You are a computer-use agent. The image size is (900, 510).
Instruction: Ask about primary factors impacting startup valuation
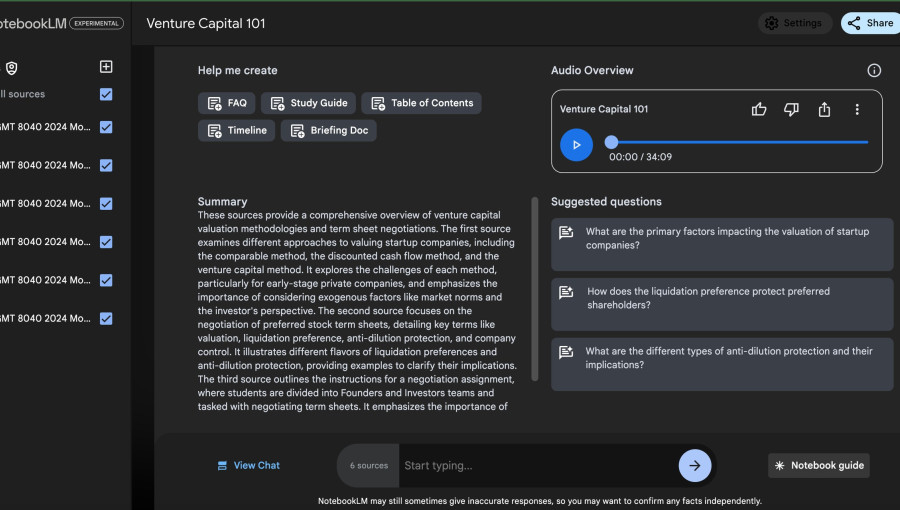tap(722, 244)
